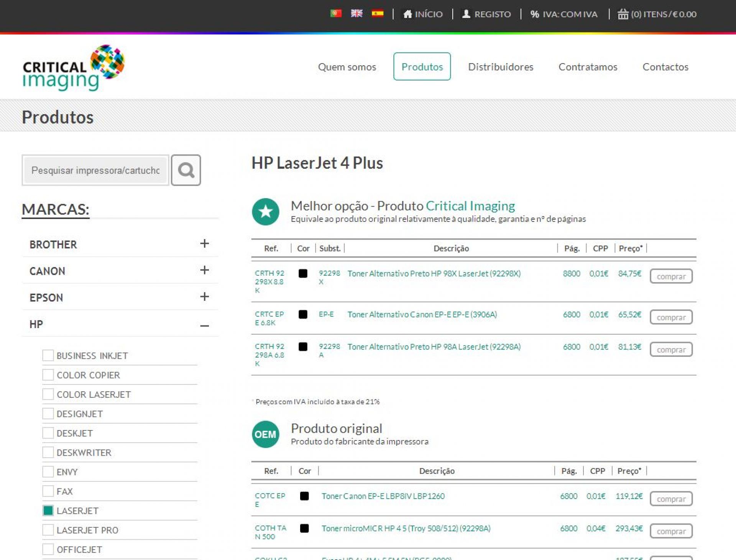
Task: Click the OEM round badge icon
Action: pos(265,434)
